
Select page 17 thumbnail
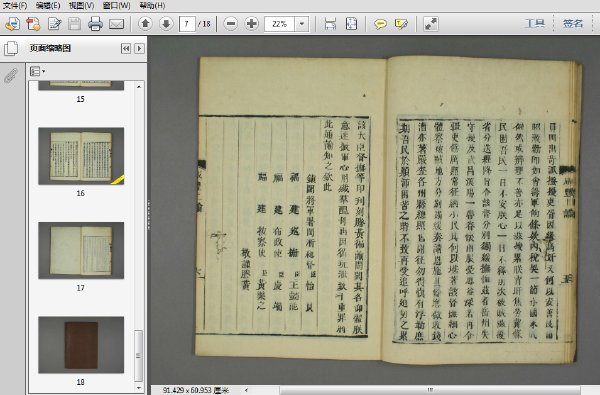point(81,250)
